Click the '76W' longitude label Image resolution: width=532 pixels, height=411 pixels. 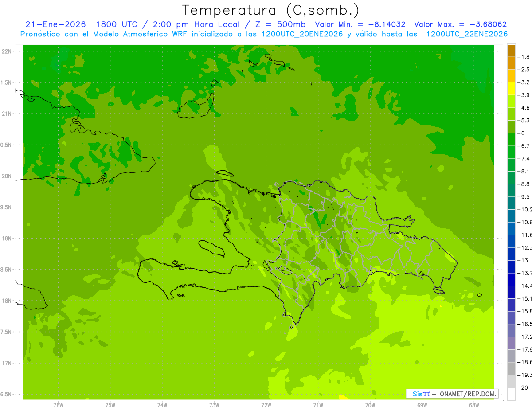coord(58,405)
